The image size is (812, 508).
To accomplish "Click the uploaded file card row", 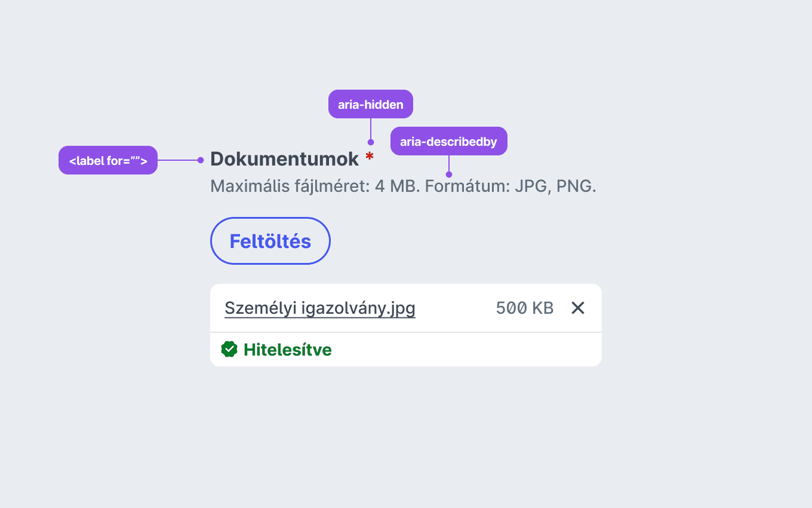I will pyautogui.click(x=406, y=308).
